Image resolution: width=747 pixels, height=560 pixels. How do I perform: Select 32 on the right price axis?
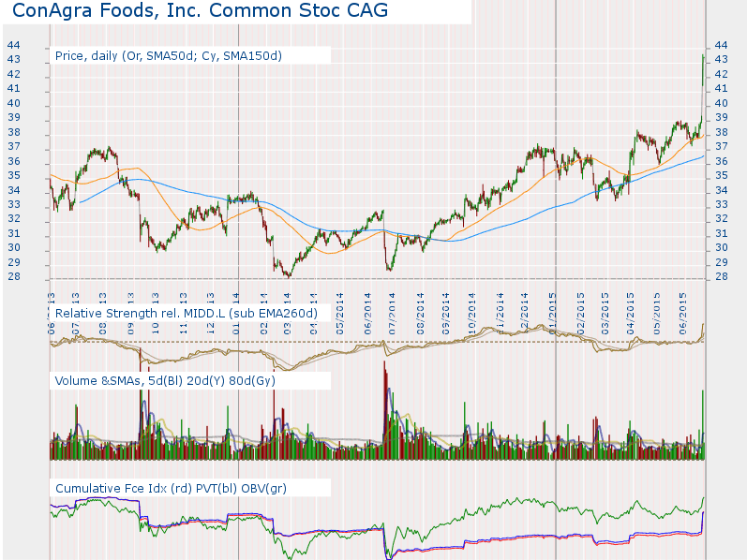(722, 219)
